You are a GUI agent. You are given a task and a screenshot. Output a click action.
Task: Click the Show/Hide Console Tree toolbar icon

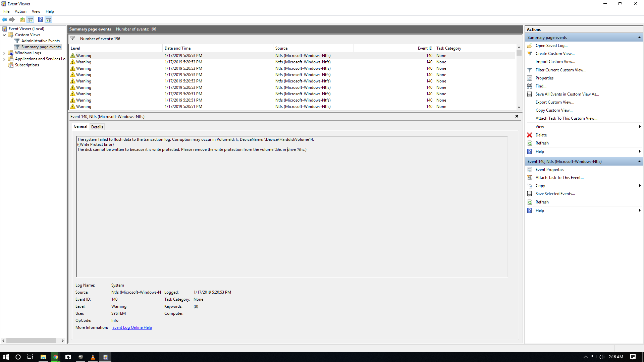31,19
